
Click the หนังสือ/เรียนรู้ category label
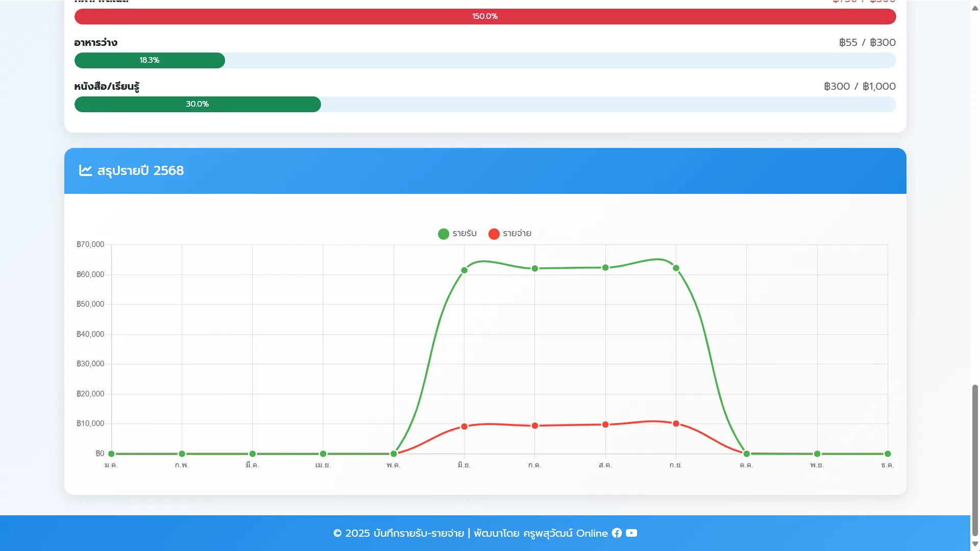click(107, 86)
